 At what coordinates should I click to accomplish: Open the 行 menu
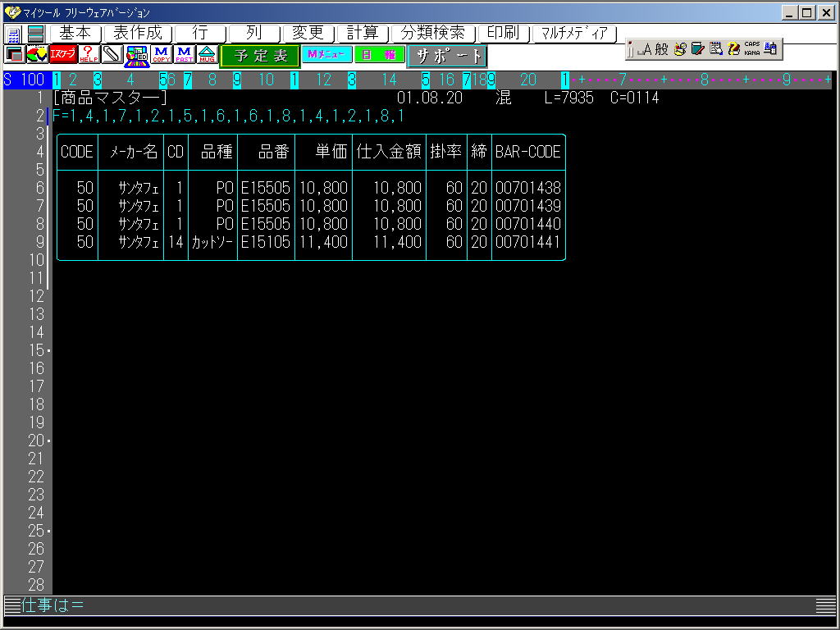pyautogui.click(x=200, y=33)
